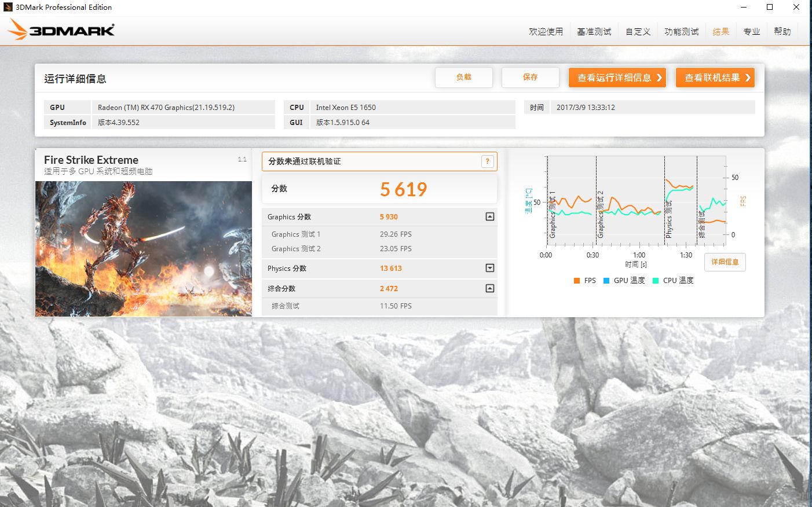Click the 3DMark logo in header
Viewport: 812px width, 507px height.
(61, 30)
